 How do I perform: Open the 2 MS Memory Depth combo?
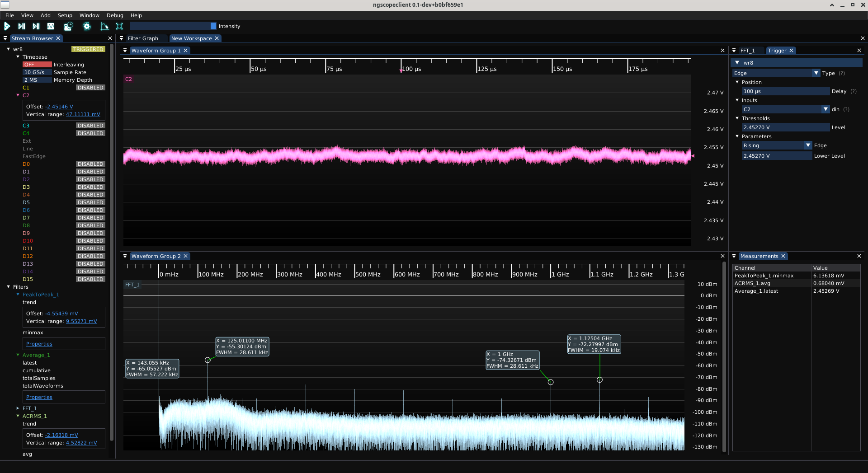pyautogui.click(x=37, y=80)
